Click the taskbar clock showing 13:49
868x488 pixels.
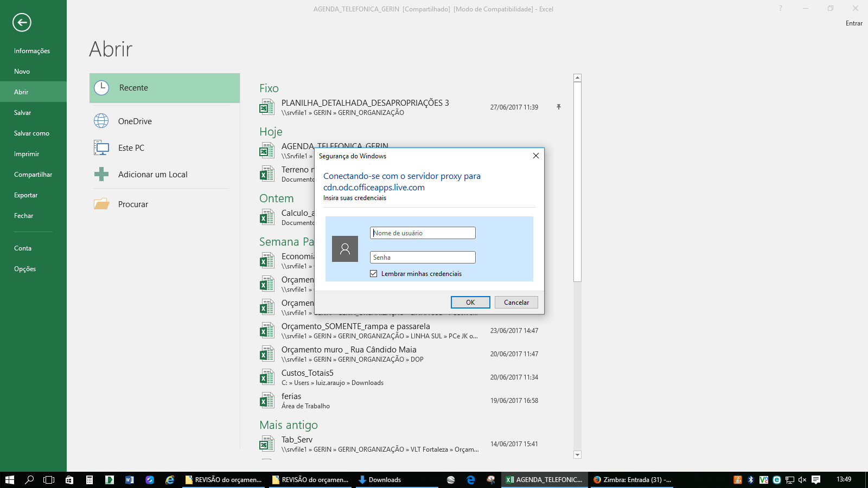tap(844, 479)
